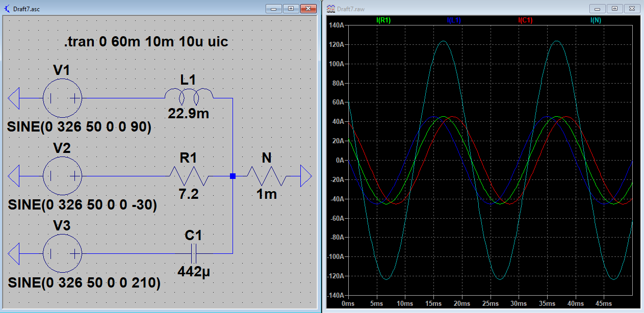Viewport: 644px width, 313px height.
Task: Click the N resistor symbol
Action: (x=267, y=176)
